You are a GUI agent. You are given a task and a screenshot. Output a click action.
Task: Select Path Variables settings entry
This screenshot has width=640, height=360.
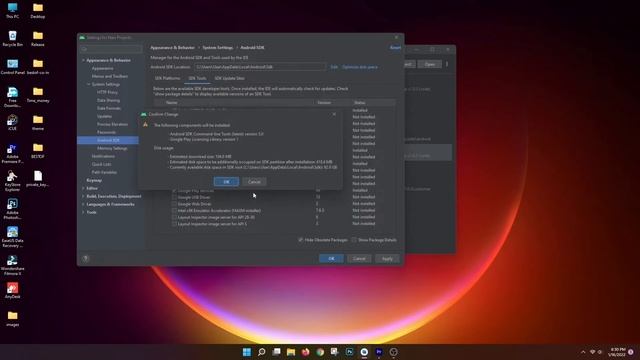pyautogui.click(x=104, y=172)
